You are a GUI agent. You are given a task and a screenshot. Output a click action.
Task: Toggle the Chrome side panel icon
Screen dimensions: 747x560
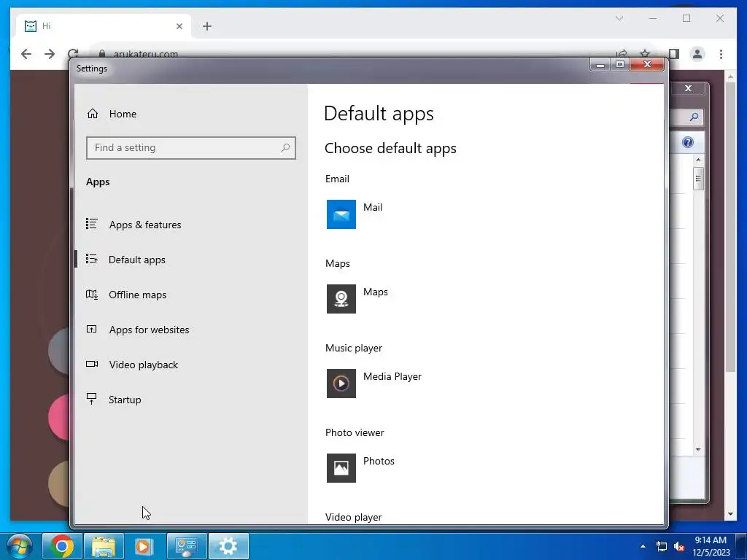[x=674, y=54]
